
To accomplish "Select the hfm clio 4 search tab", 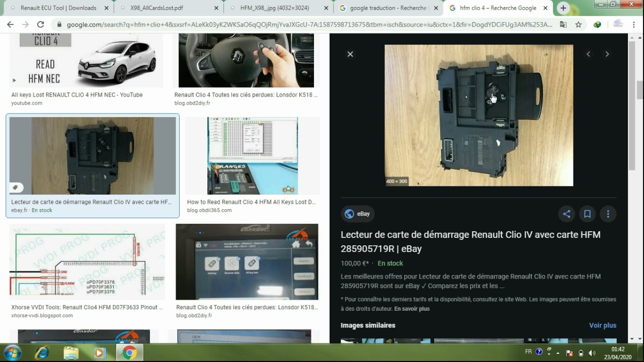I will [x=498, y=8].
